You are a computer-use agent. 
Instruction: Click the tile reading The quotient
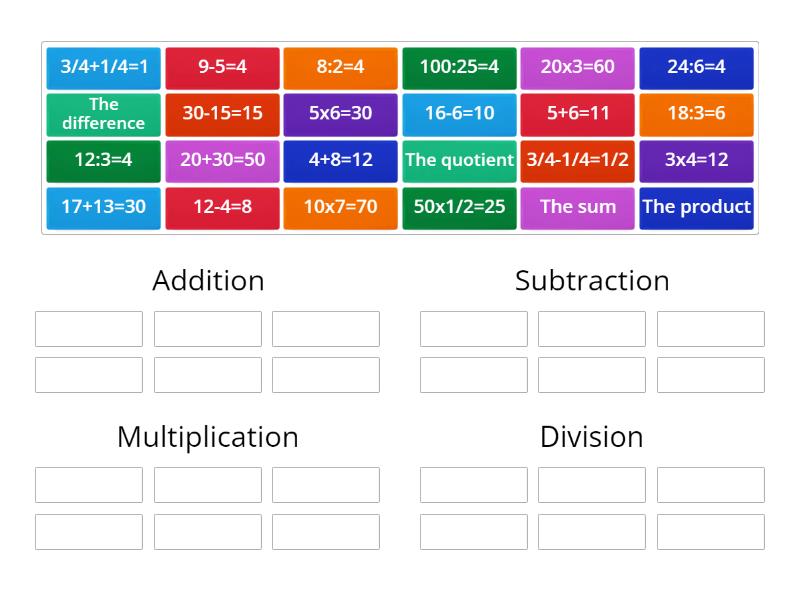point(459,160)
